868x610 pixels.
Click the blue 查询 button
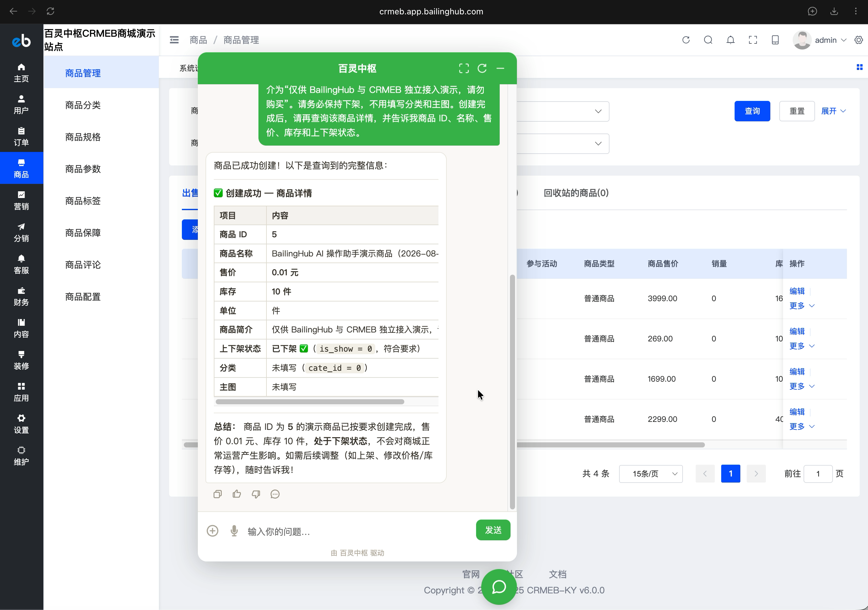tap(752, 111)
